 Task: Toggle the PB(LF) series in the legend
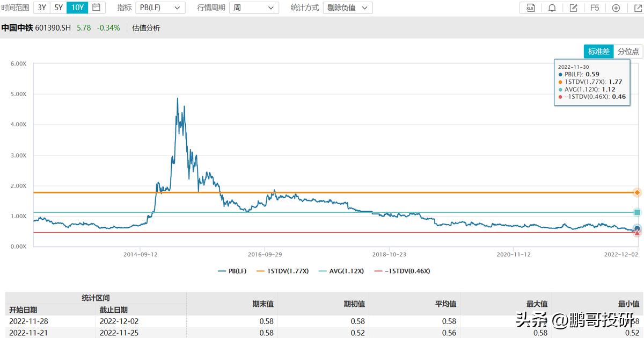coord(236,271)
